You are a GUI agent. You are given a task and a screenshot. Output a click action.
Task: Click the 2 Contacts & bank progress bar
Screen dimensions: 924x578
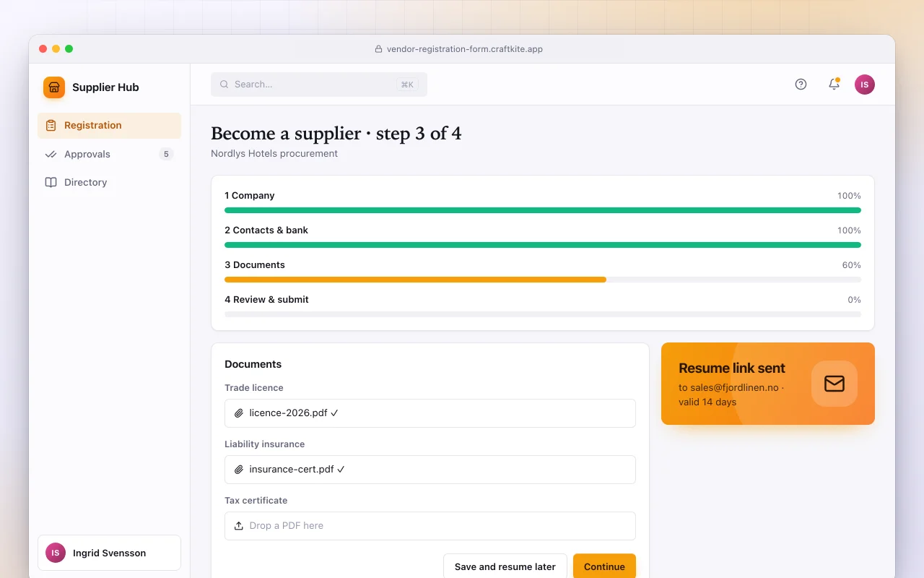click(x=543, y=245)
